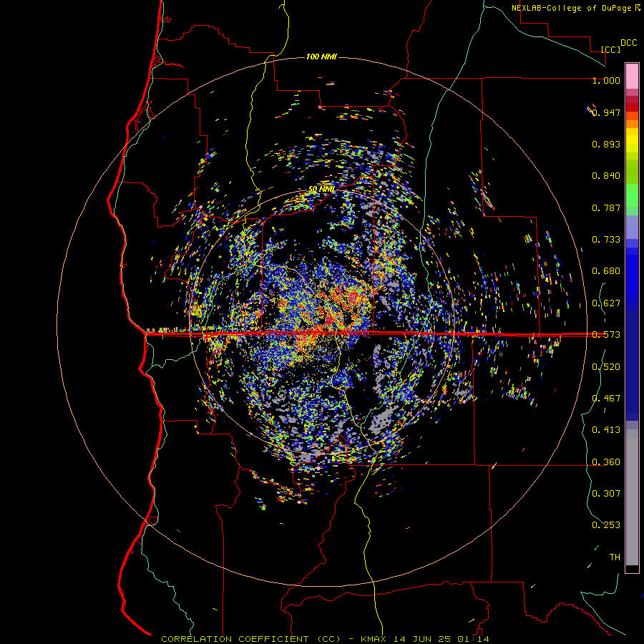
Task: Select the 0.573 scale value
Action: 606,335
